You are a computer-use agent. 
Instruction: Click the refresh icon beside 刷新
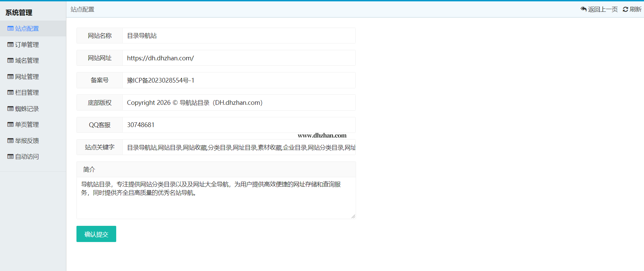coord(625,9)
